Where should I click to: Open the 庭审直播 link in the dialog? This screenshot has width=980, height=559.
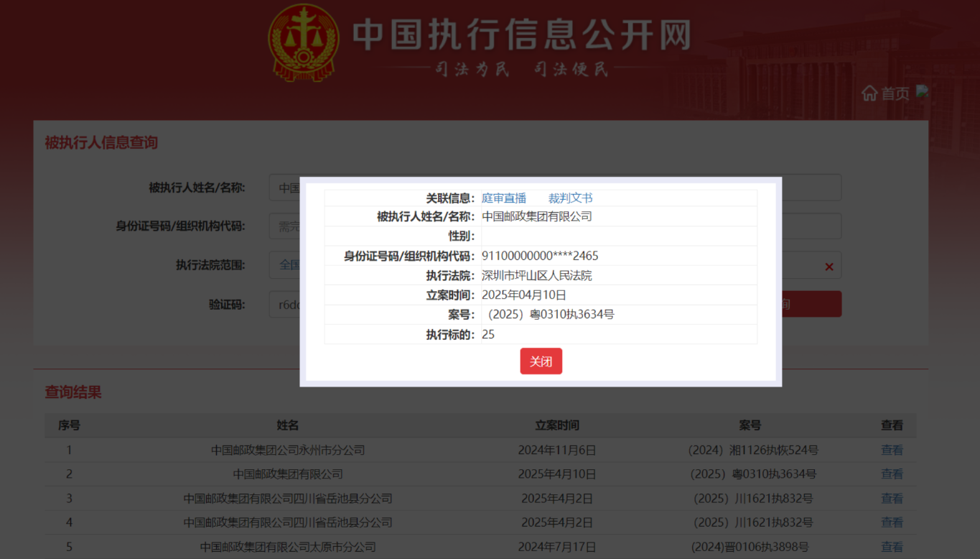pyautogui.click(x=504, y=198)
